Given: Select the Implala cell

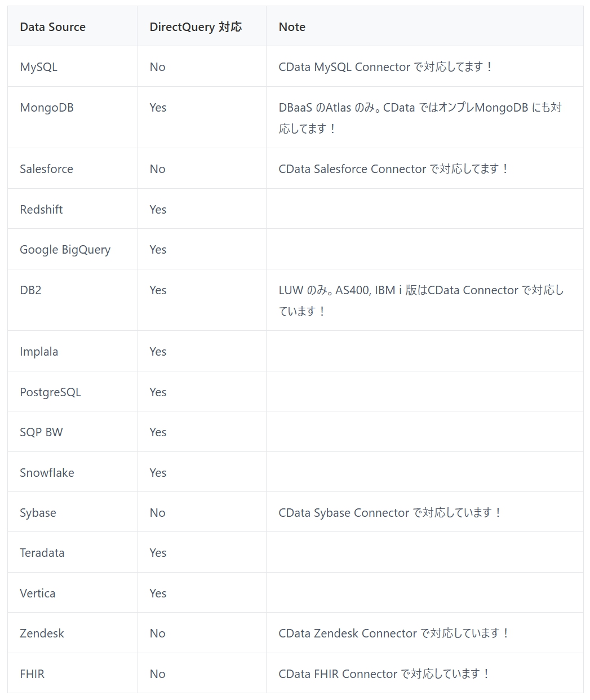Looking at the screenshot, I should tap(39, 352).
